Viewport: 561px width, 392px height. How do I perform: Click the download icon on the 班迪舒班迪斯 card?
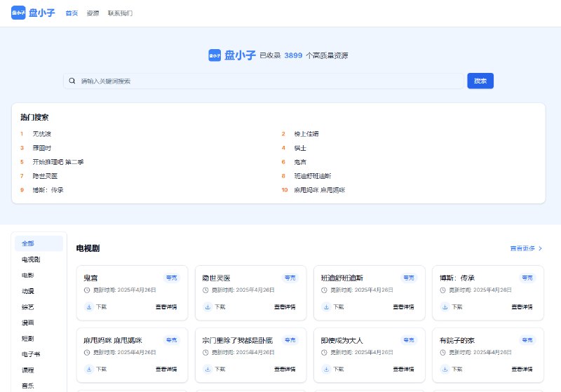coord(327,306)
